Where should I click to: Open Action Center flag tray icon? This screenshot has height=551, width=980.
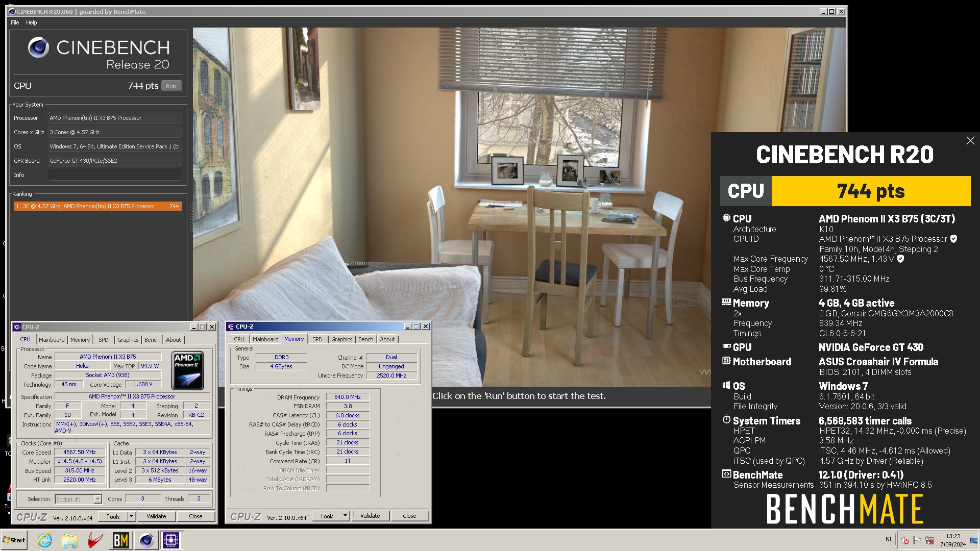pyautogui.click(x=917, y=540)
